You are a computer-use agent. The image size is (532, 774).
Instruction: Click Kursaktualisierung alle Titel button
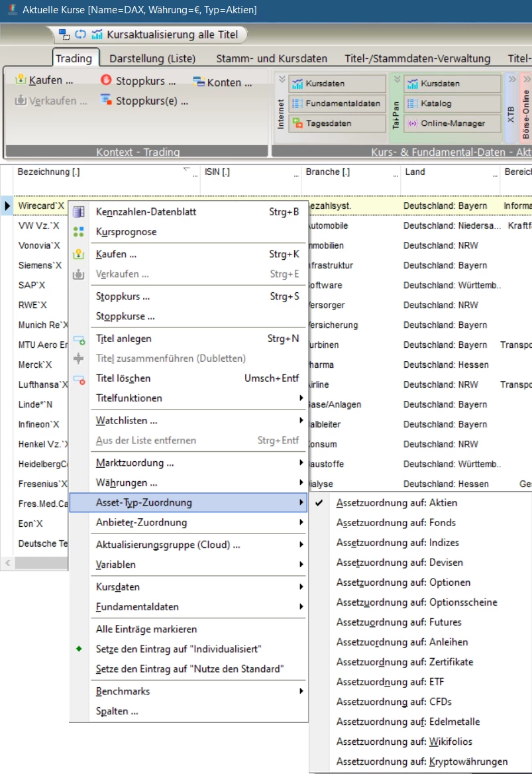172,34
